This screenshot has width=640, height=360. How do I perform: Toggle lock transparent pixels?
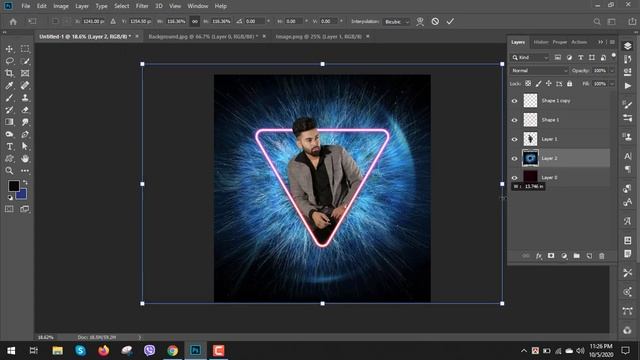pyautogui.click(x=528, y=84)
